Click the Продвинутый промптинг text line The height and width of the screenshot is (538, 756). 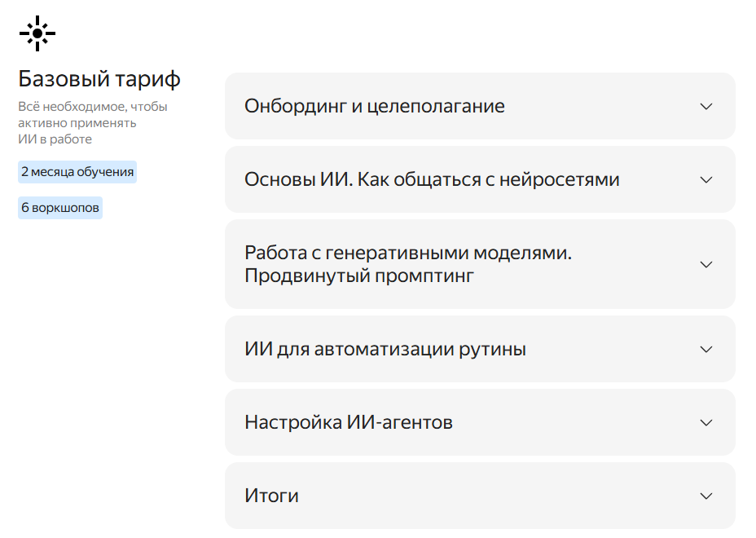[x=359, y=276]
